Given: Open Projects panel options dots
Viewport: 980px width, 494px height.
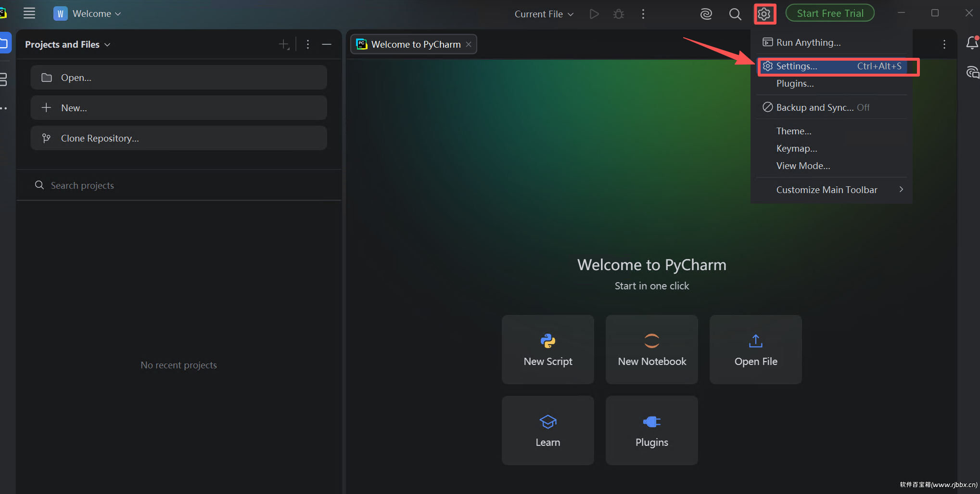Looking at the screenshot, I should tap(308, 44).
